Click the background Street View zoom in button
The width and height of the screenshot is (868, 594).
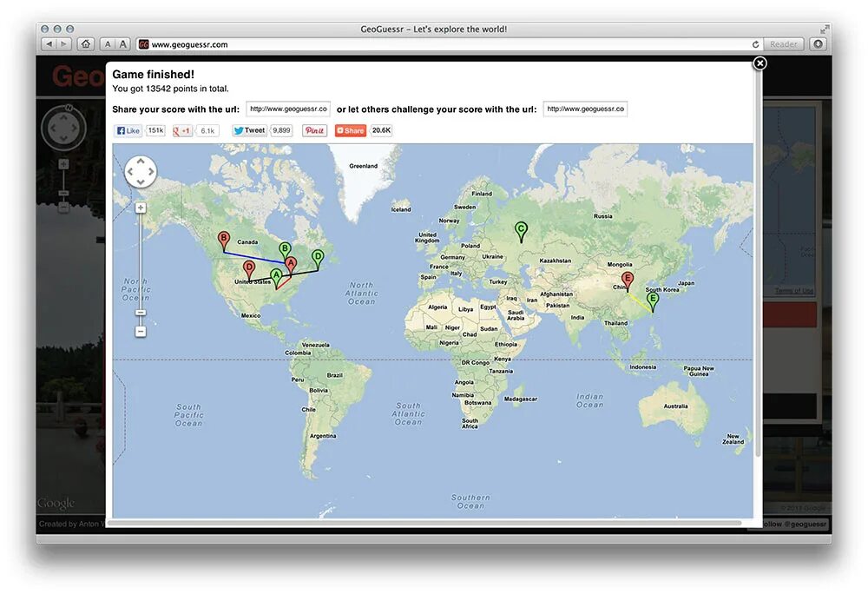coord(63,164)
